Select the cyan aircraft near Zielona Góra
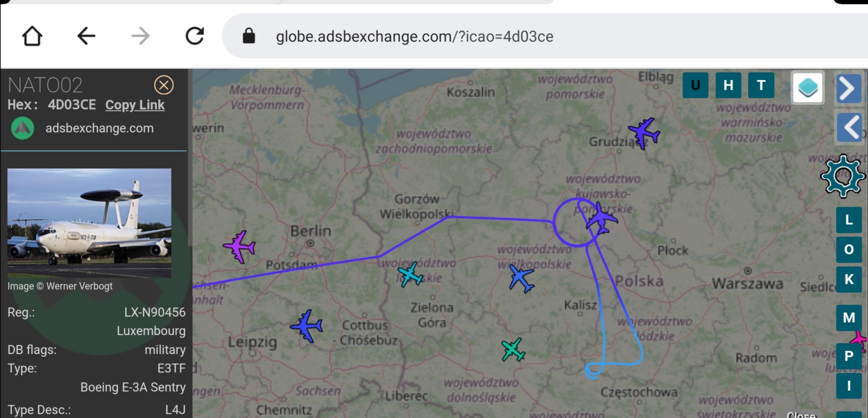Image resolution: width=868 pixels, height=418 pixels. click(410, 274)
